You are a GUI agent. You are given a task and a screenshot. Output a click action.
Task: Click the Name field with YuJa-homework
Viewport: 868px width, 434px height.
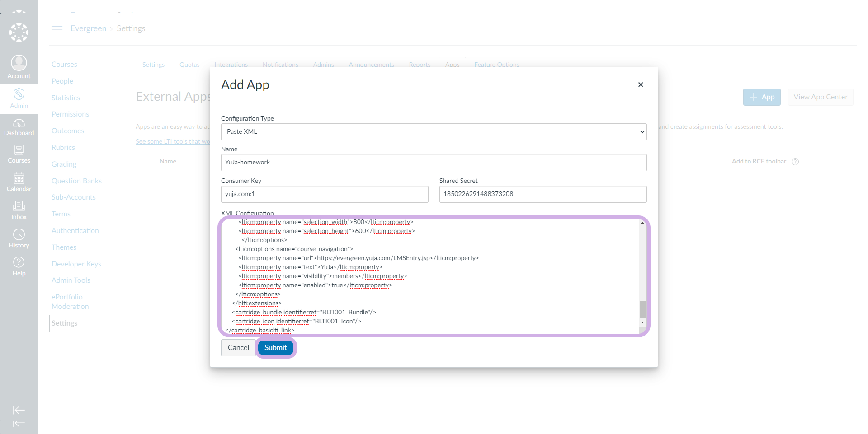(434, 163)
